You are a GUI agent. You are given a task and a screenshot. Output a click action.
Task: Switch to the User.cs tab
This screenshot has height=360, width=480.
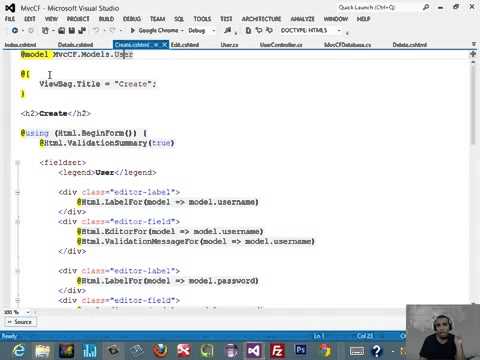pos(229,45)
